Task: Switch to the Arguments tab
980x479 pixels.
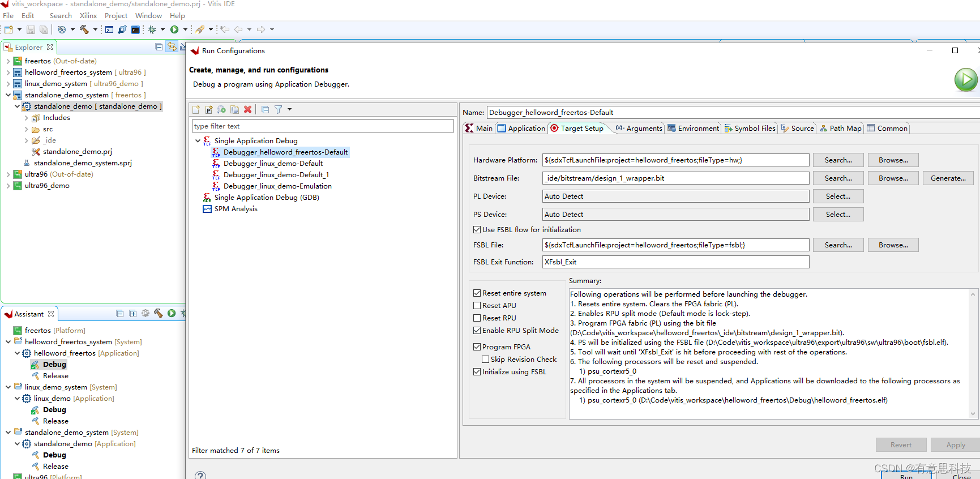Action: click(639, 129)
